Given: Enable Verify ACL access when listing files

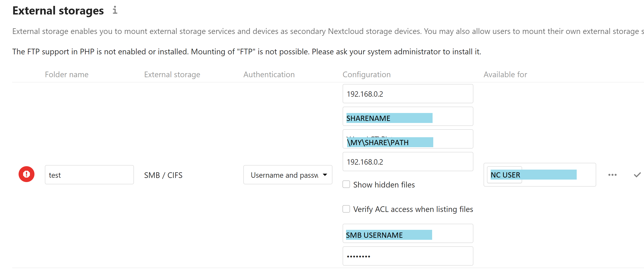Looking at the screenshot, I should (x=346, y=209).
